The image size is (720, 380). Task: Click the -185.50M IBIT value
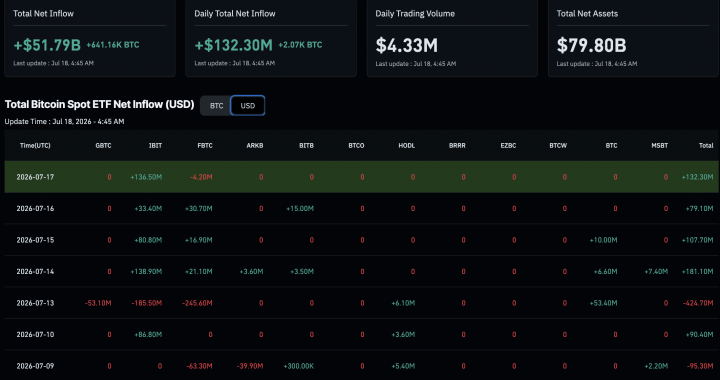click(146, 303)
